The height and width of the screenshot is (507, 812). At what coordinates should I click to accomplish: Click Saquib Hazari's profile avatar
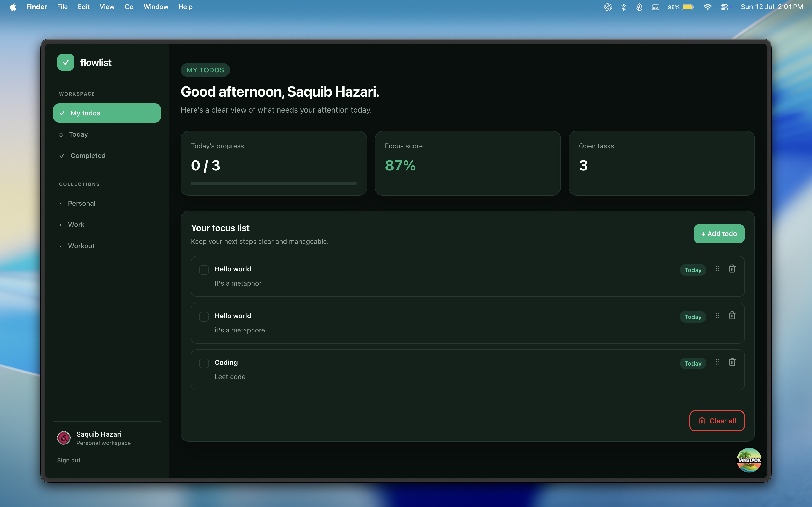coord(64,438)
